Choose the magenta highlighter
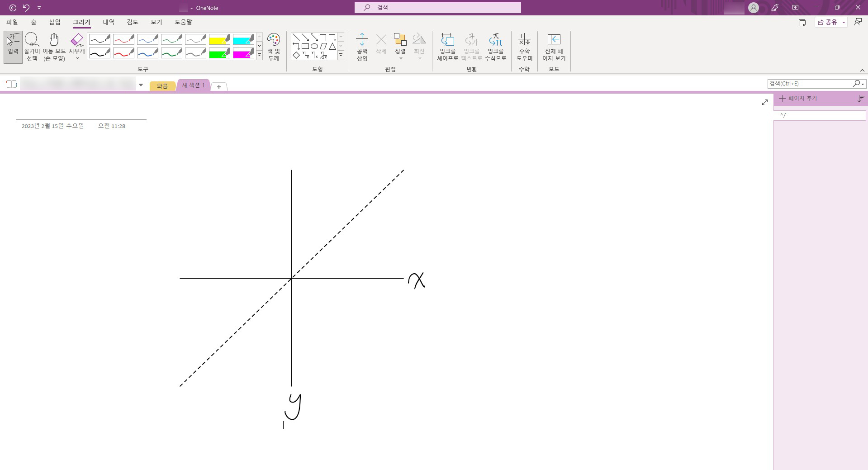 click(243, 53)
